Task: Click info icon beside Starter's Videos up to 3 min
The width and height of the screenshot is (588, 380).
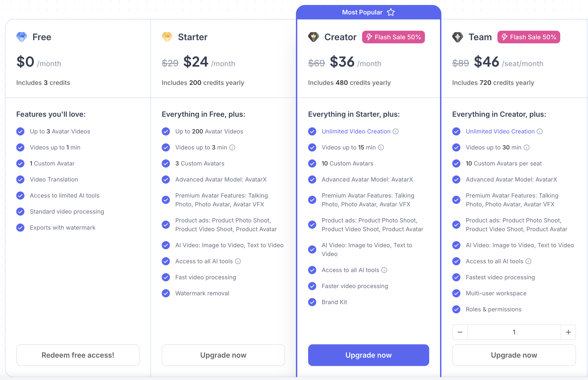Action: [232, 148]
